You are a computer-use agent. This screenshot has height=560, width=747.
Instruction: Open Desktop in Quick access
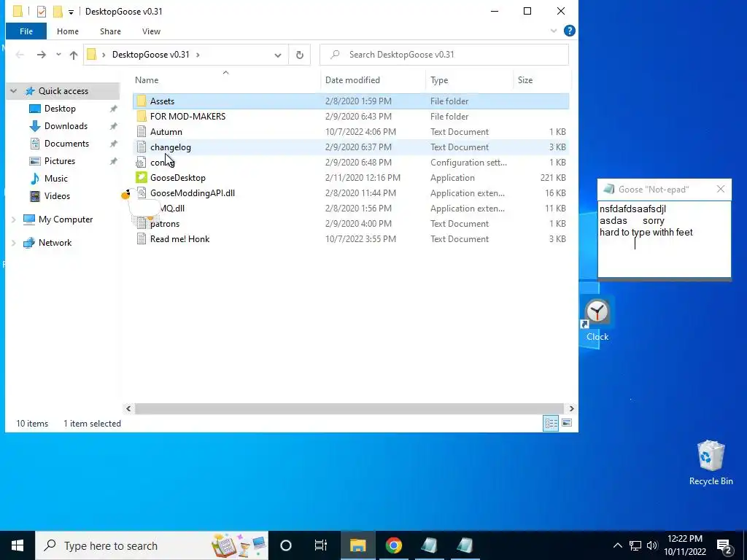point(60,109)
